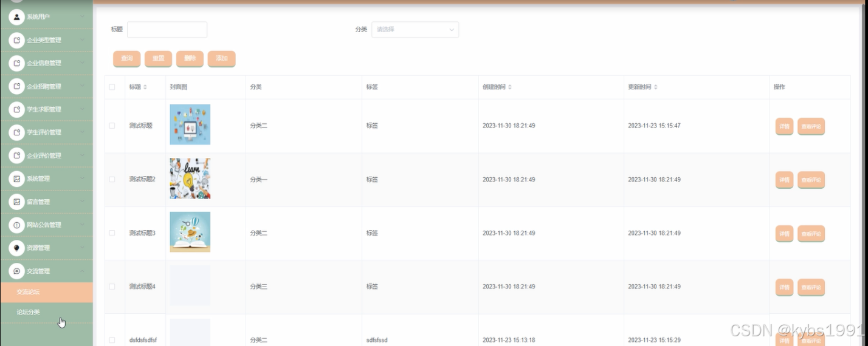Expand the 企业招聘管理 menu chevron

[82, 86]
